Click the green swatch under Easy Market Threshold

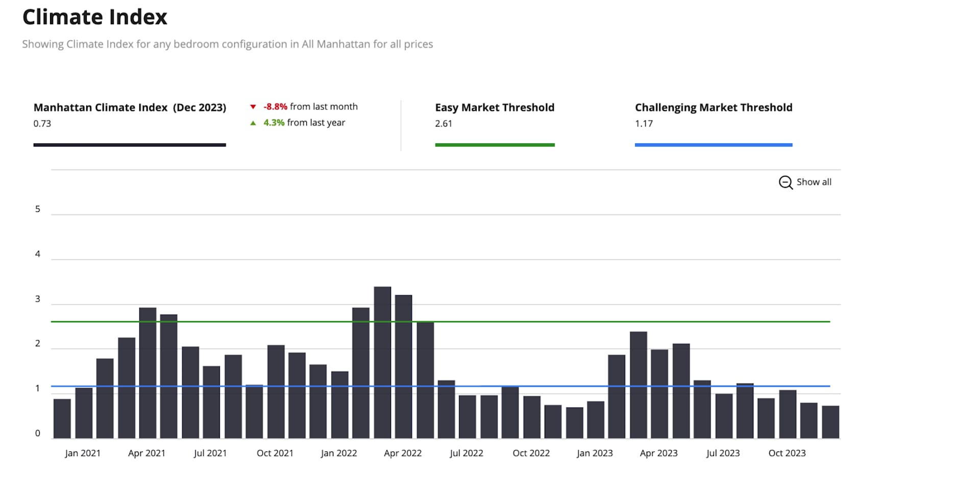[x=494, y=145]
